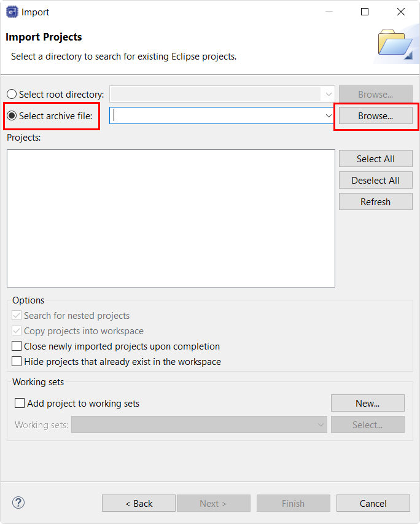
Task: Click Browse next to archive file field
Action: [x=376, y=115]
